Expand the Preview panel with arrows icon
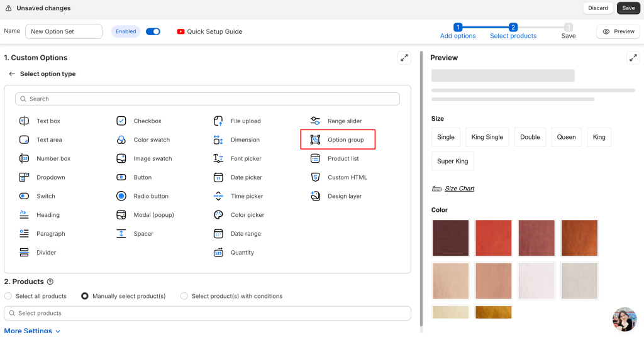644x340 pixels. click(x=633, y=58)
